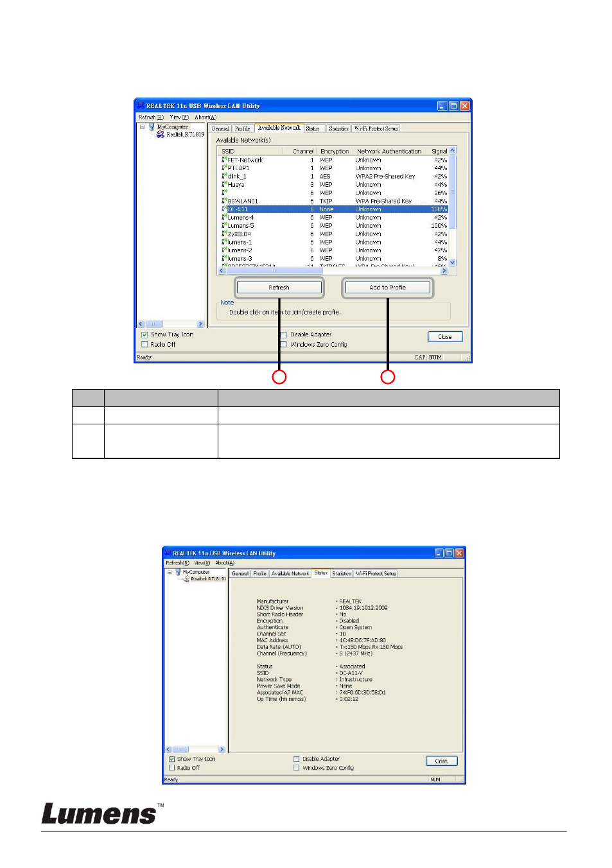Toggle Show Tray Icon in Available Network window
This screenshot has height=868, width=612.
click(x=144, y=334)
